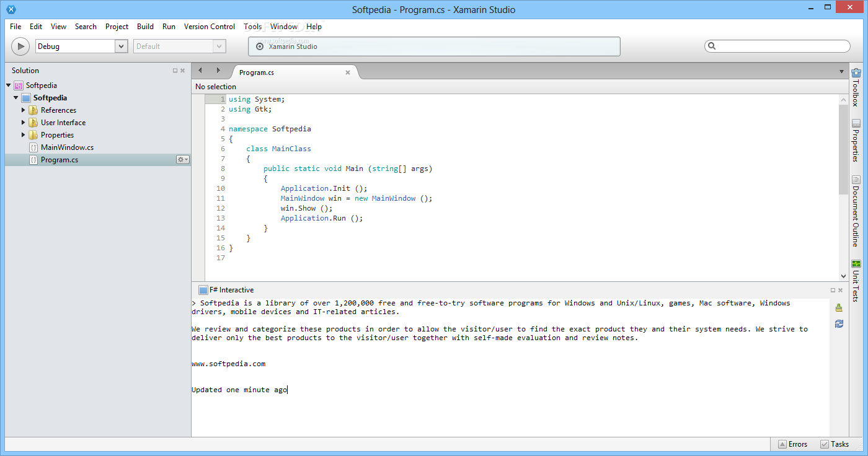Focus the search input field
The width and height of the screenshot is (868, 456).
(x=777, y=46)
